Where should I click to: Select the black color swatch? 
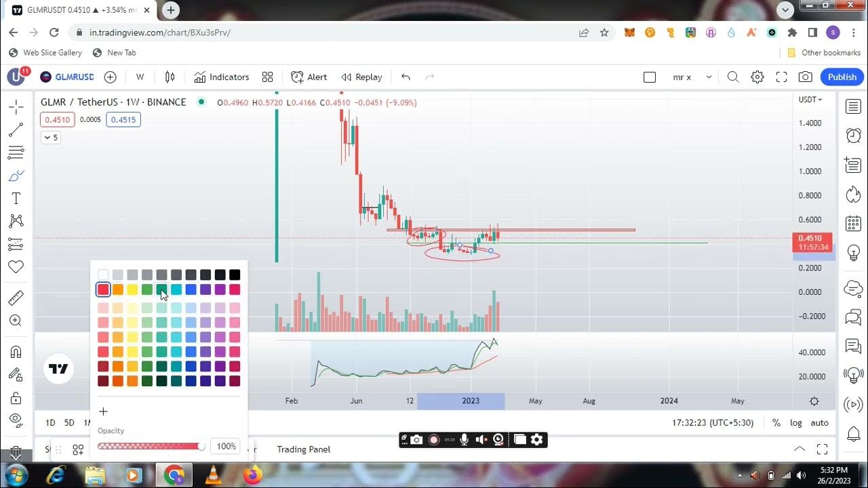pyautogui.click(x=235, y=274)
